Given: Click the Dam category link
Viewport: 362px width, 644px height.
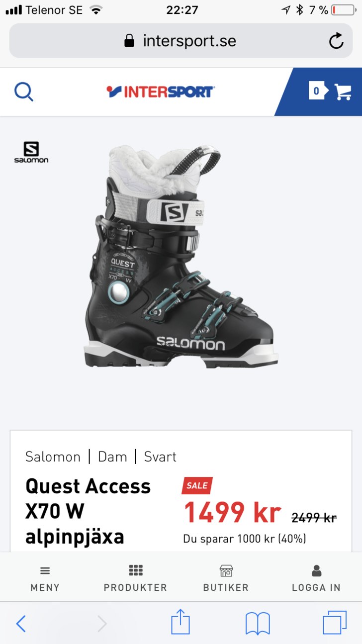Looking at the screenshot, I should click(112, 457).
